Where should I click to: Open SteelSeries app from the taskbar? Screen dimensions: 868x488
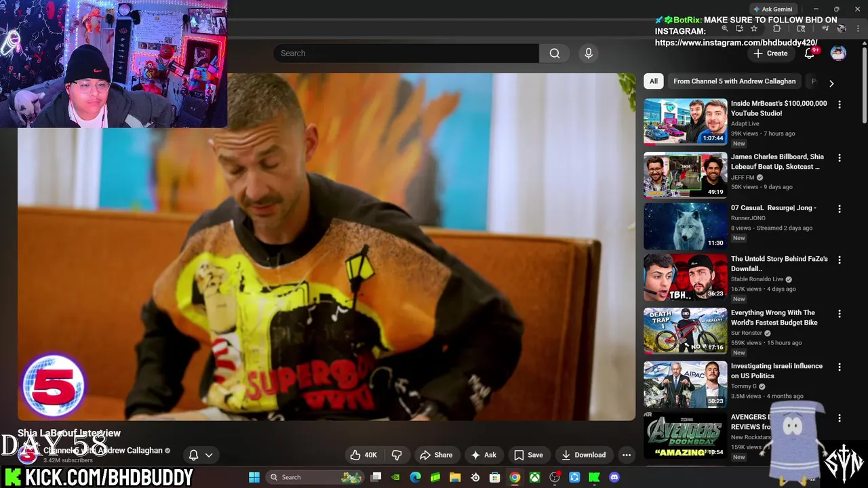click(x=475, y=477)
